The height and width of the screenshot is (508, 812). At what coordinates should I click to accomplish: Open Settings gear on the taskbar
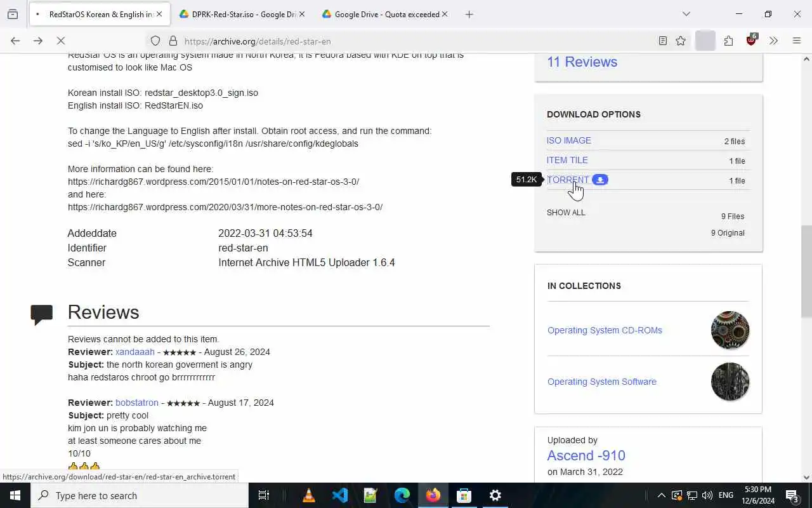[495, 495]
